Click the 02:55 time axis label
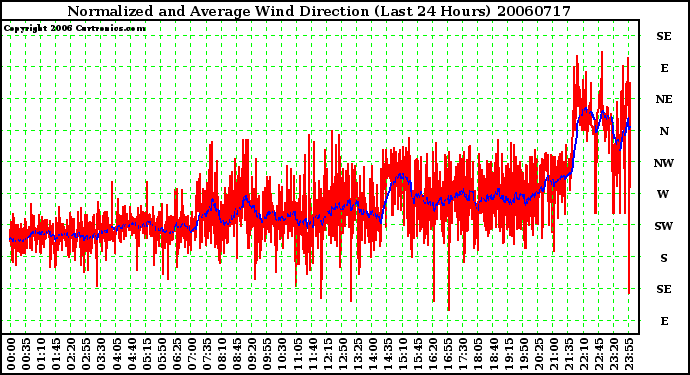Viewport: 690px width, 375px height. 86,354
